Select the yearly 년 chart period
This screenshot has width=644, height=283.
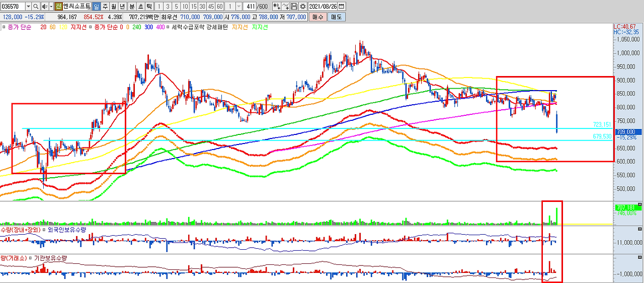coord(122,7)
